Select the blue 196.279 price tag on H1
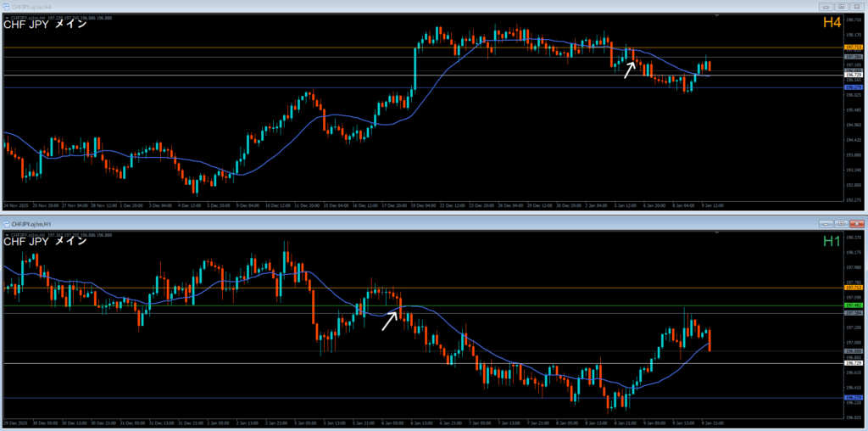 [854, 398]
